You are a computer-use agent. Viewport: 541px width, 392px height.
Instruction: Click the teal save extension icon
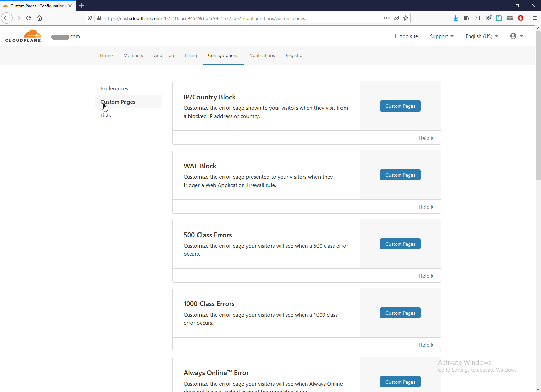[x=499, y=18]
